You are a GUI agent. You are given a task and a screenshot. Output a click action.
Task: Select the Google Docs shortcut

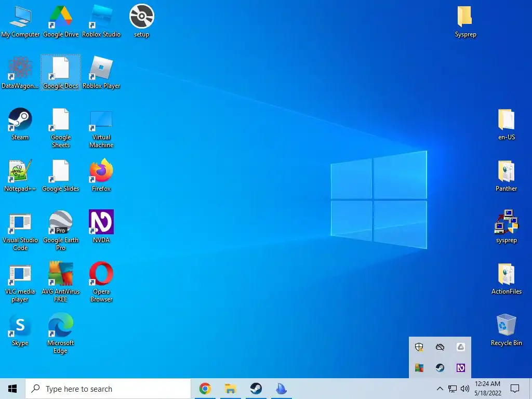pos(61,73)
